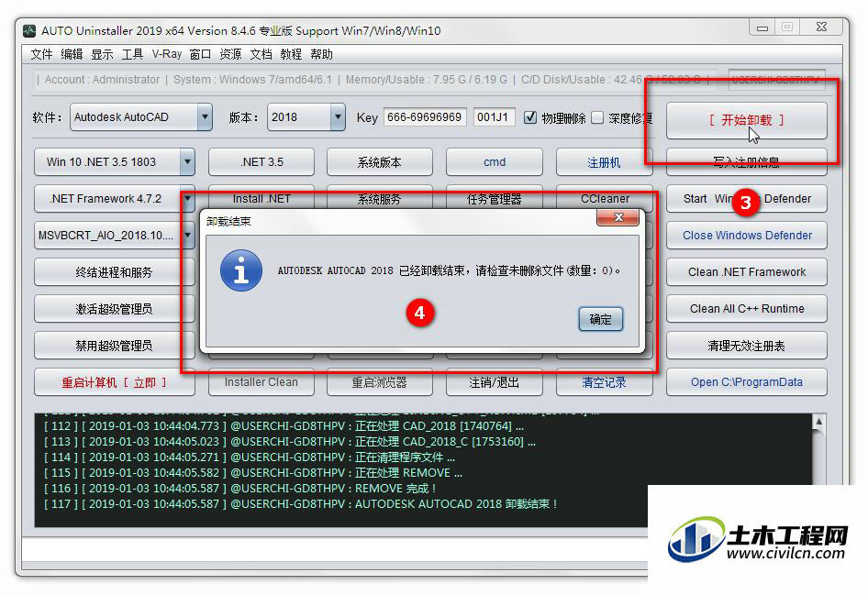Viewport: 868px width, 595px height.
Task: Click the .NET 3.5 button
Action: [262, 162]
